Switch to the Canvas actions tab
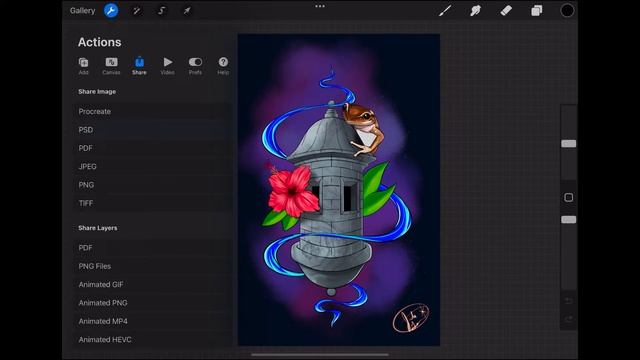Screen dimensions: 640x360 (x=111, y=66)
